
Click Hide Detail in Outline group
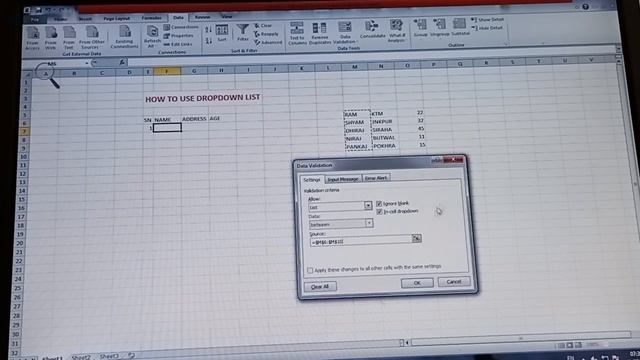coord(487,28)
